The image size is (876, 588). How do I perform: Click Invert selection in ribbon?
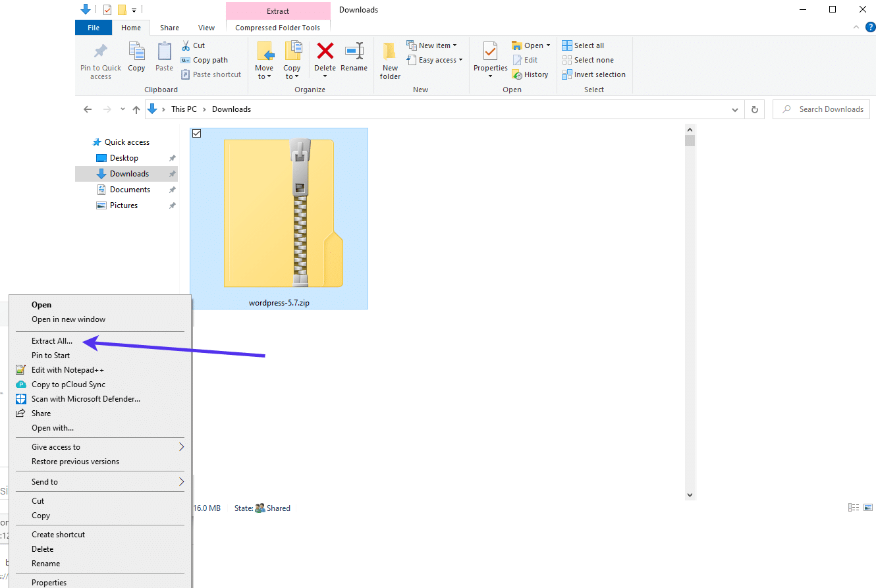[593, 74]
